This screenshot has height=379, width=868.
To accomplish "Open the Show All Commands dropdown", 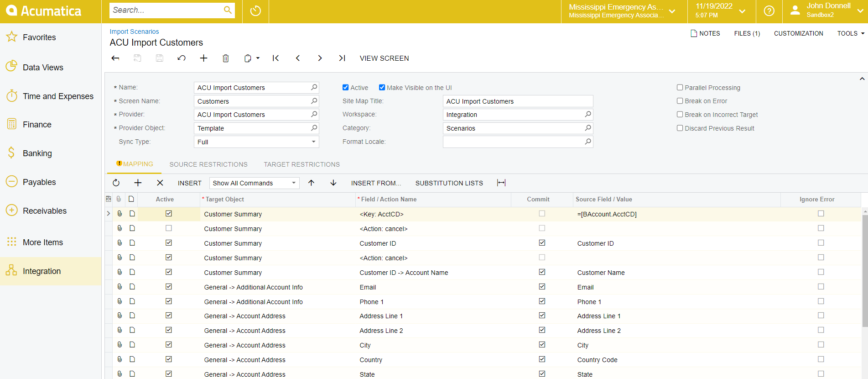I will tap(294, 183).
